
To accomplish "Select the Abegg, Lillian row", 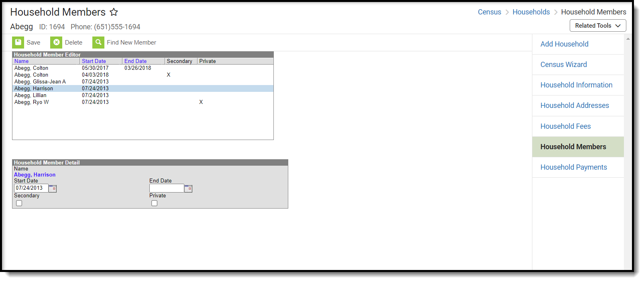I will [143, 95].
